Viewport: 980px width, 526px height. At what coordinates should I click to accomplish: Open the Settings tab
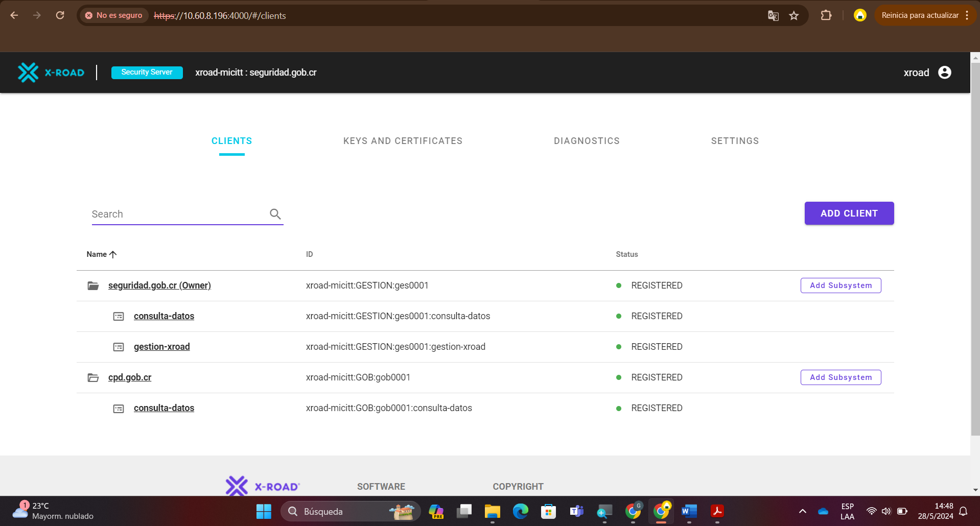pyautogui.click(x=735, y=141)
